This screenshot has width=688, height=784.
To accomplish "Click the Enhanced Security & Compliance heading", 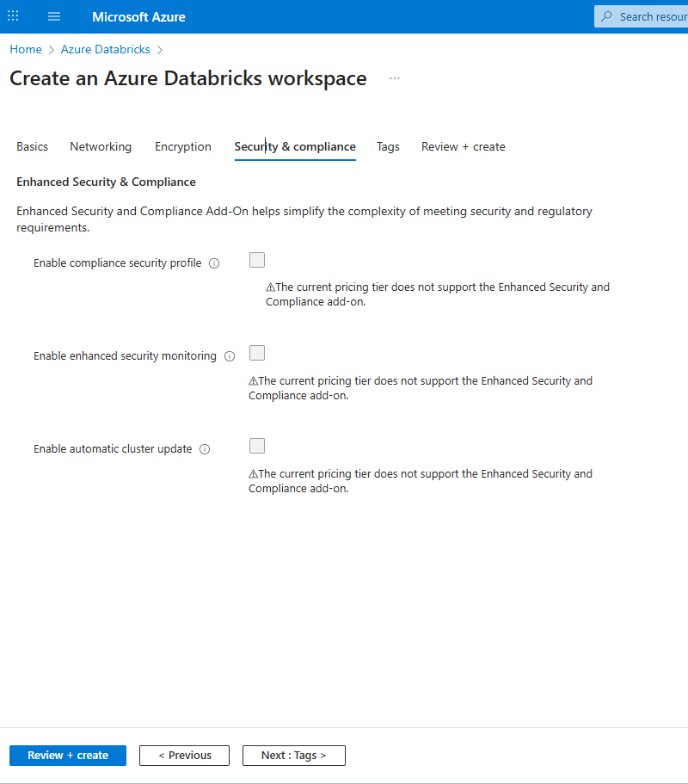I will [x=107, y=182].
